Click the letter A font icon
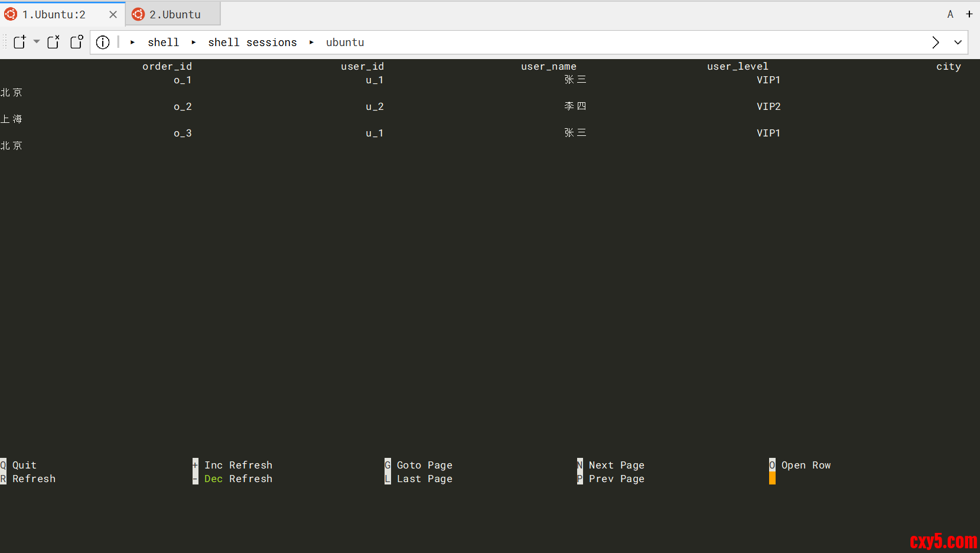Viewport: 980px width, 553px height. pyautogui.click(x=950, y=14)
